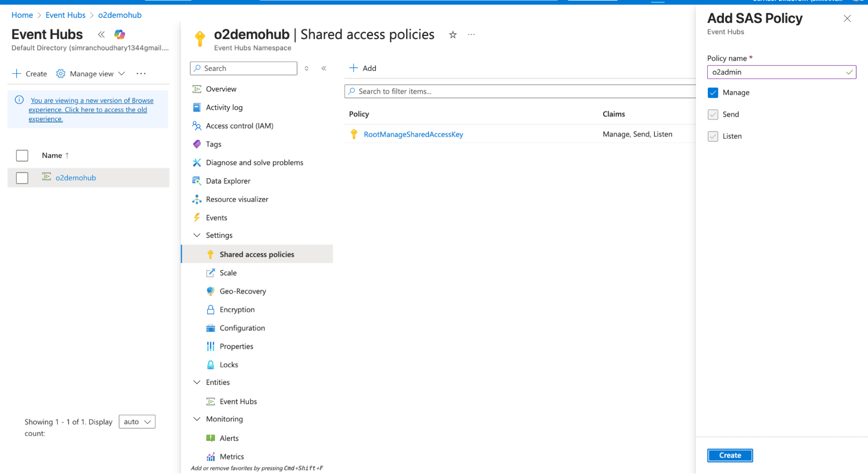The image size is (868, 474).
Task: Open the RootManageSharedAccessKey policy
Action: point(413,134)
